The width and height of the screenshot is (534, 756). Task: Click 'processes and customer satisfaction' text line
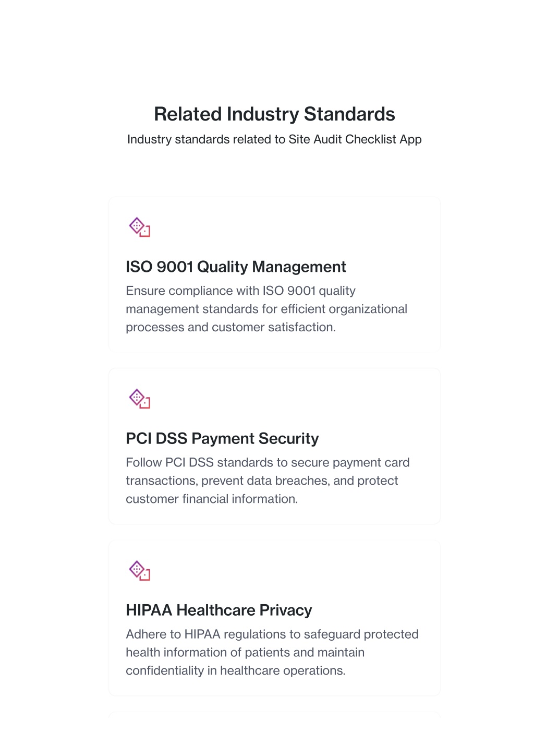(230, 327)
